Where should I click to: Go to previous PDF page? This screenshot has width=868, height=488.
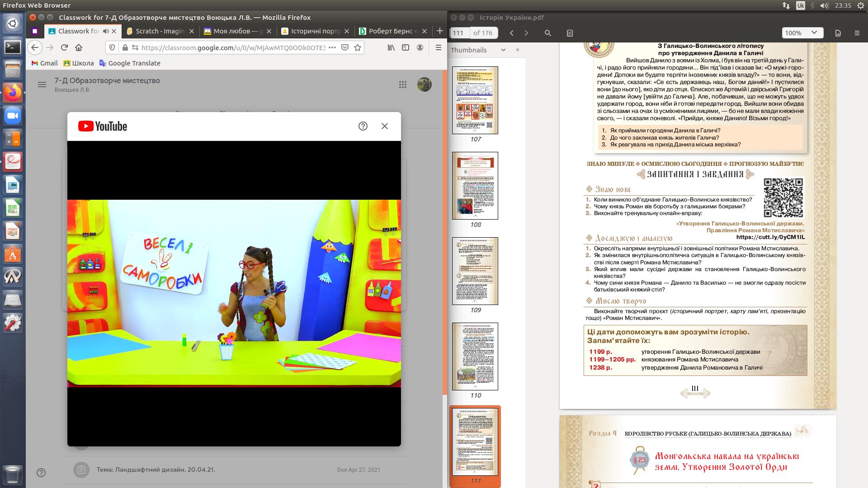click(512, 33)
